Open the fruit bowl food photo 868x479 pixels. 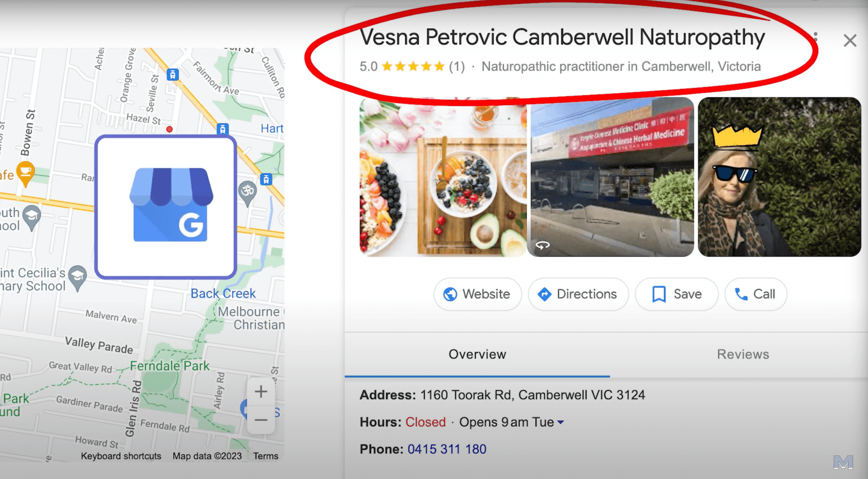pyautogui.click(x=443, y=177)
